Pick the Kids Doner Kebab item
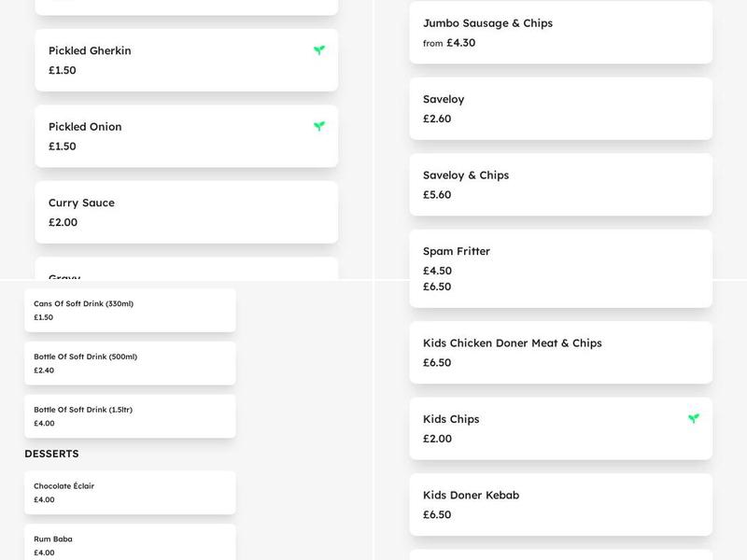The height and width of the screenshot is (560, 747). pos(560,504)
